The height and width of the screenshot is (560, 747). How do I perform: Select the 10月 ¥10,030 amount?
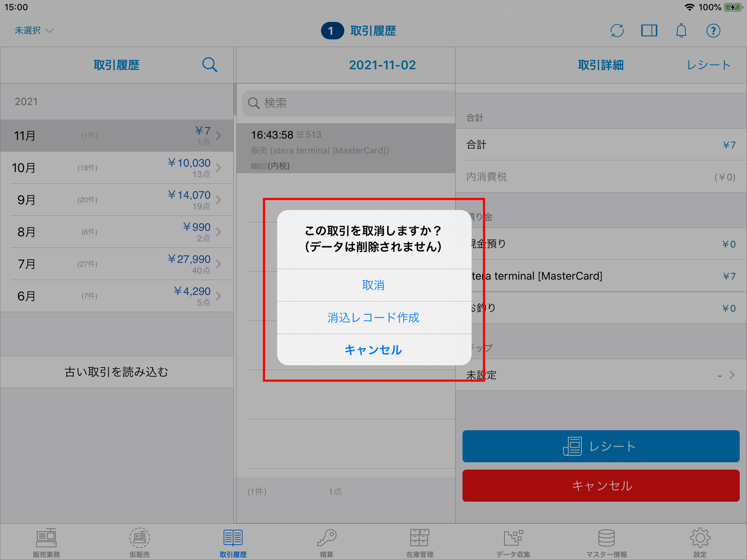(189, 163)
